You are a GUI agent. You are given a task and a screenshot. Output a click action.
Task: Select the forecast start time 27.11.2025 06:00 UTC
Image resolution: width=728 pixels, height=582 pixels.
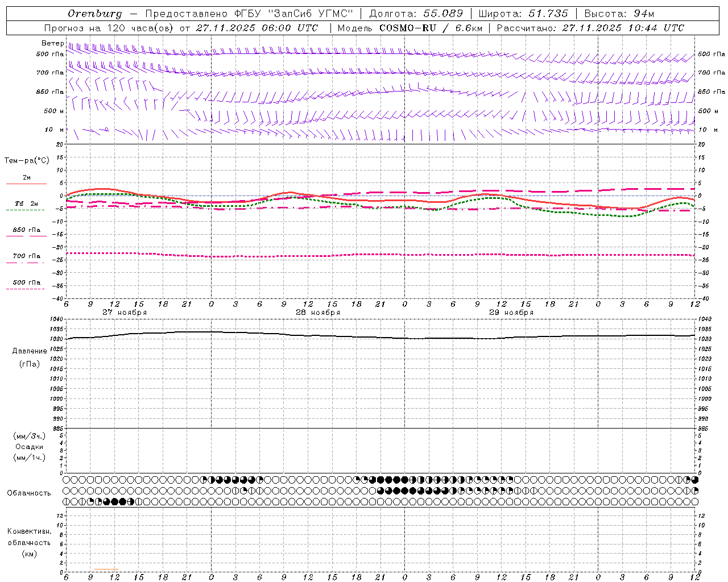pos(257,28)
